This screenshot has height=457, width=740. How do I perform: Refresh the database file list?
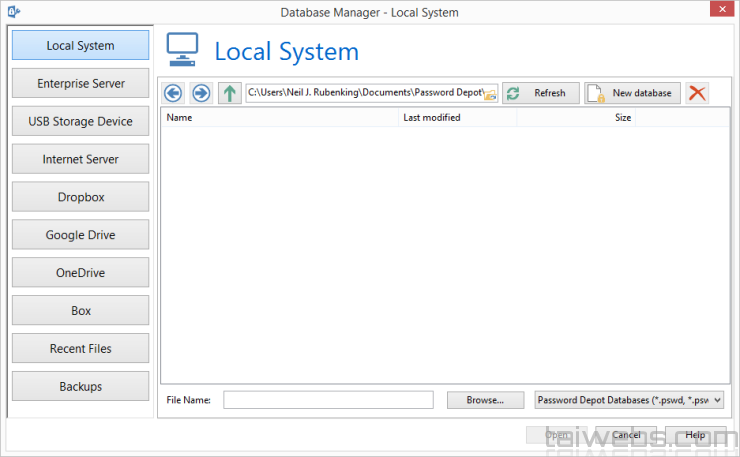[541, 93]
